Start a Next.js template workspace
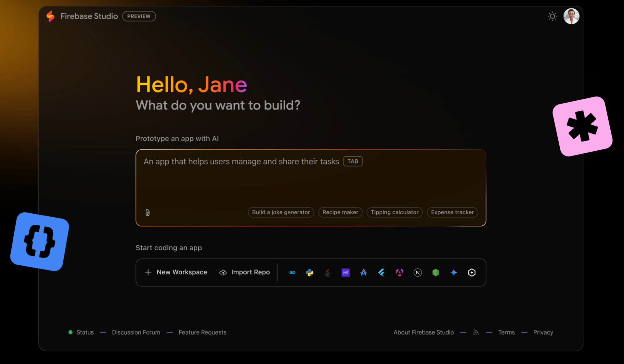This screenshot has width=624, height=364. click(418, 272)
